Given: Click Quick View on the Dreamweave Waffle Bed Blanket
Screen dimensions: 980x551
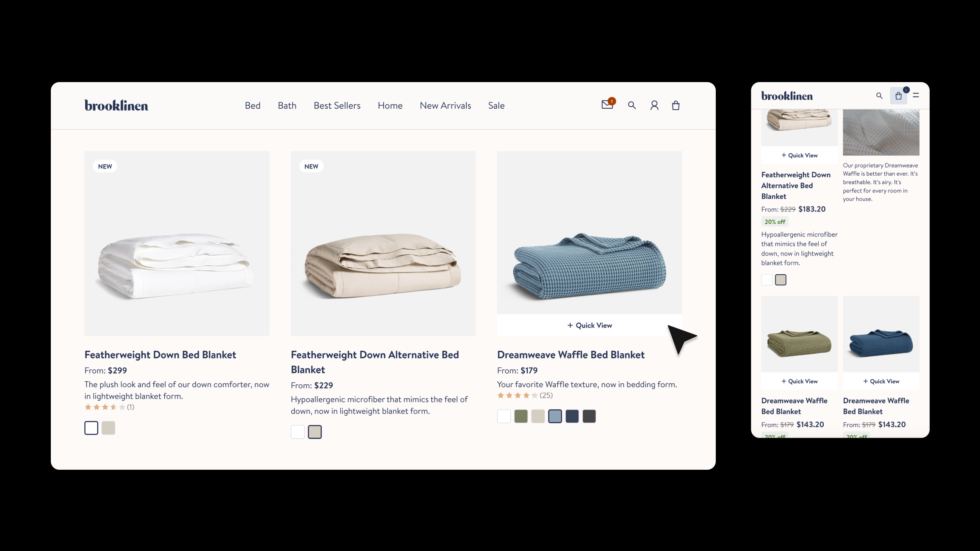Looking at the screenshot, I should (x=589, y=325).
